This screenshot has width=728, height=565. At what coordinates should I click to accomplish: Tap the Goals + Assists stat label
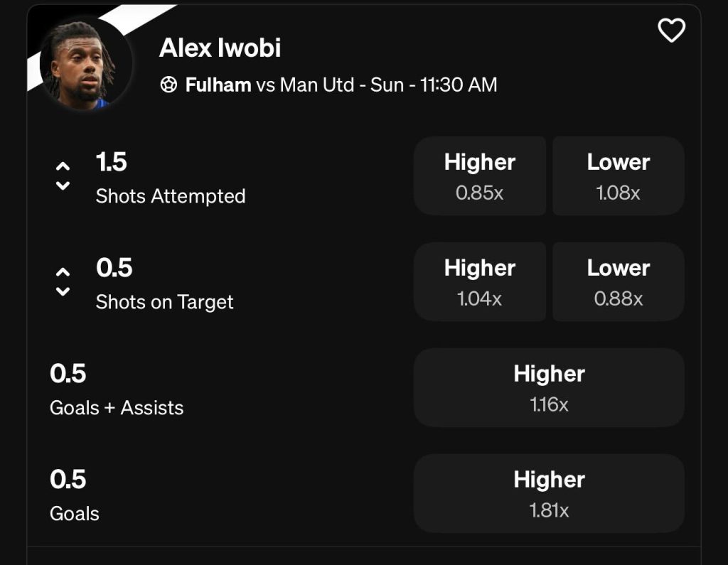[117, 408]
